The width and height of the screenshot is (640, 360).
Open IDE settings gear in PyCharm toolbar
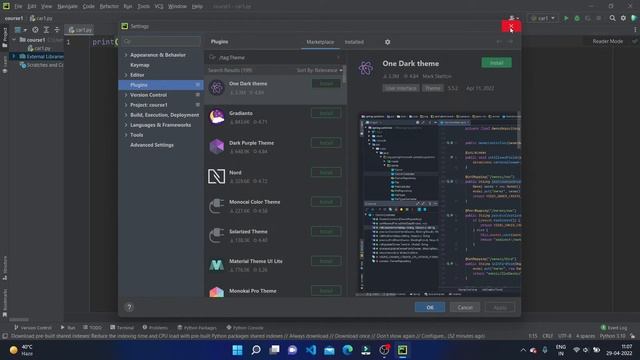coord(623,18)
